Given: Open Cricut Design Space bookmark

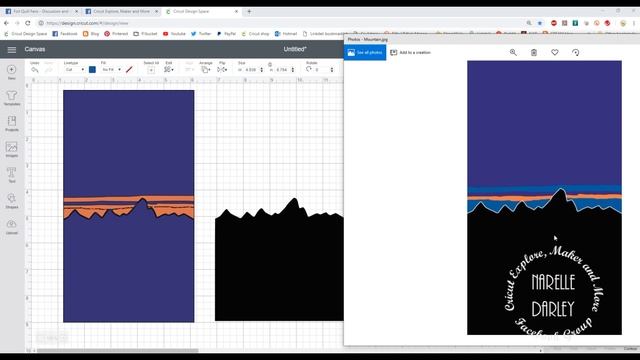Looking at the screenshot, I should pyautogui.click(x=26, y=34).
